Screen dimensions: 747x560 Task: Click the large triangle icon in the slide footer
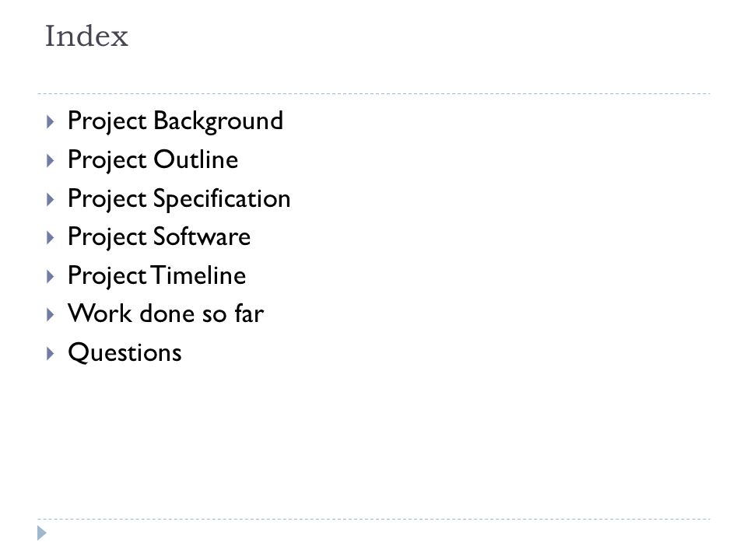pyautogui.click(x=42, y=533)
